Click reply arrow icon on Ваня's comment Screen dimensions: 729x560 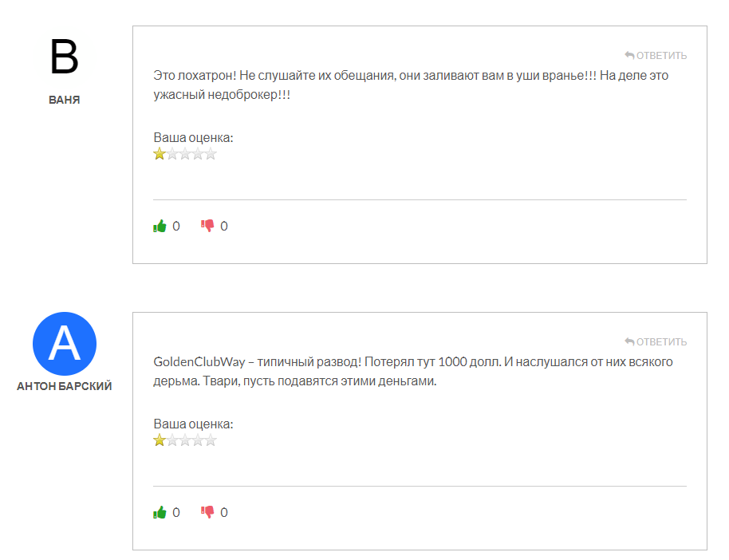(x=629, y=55)
